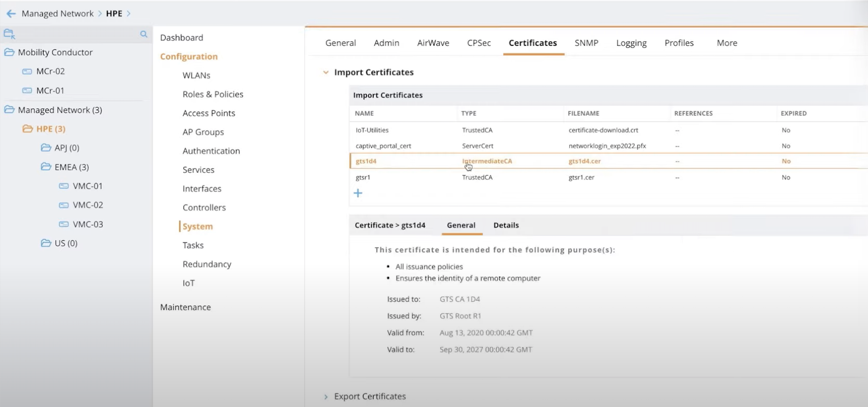
Task: Click the chevron after HPE breadcrumb
Action: [x=128, y=14]
